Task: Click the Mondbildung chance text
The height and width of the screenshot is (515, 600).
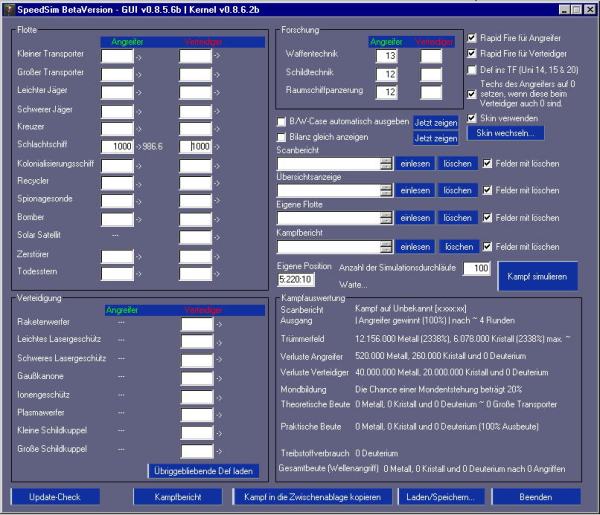Action: click(439, 390)
